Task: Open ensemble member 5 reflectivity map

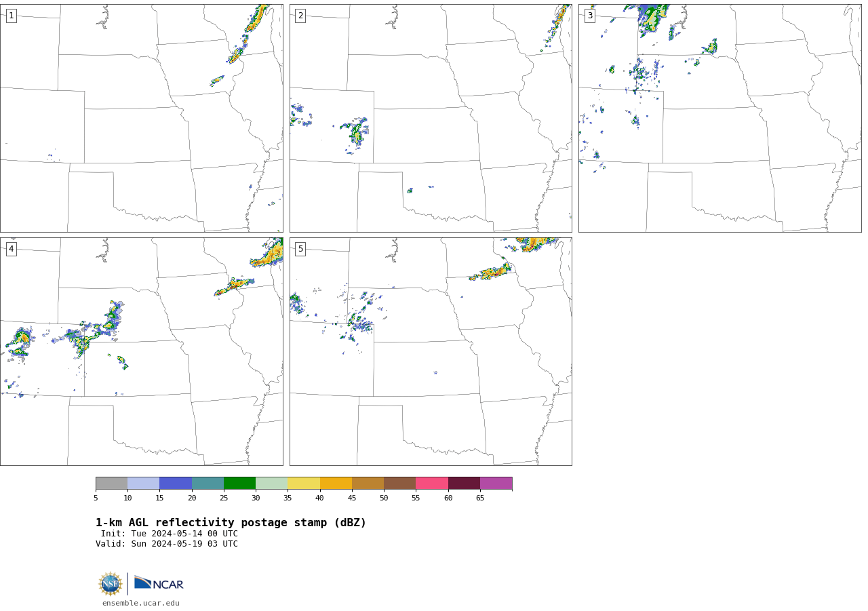Action: click(431, 351)
